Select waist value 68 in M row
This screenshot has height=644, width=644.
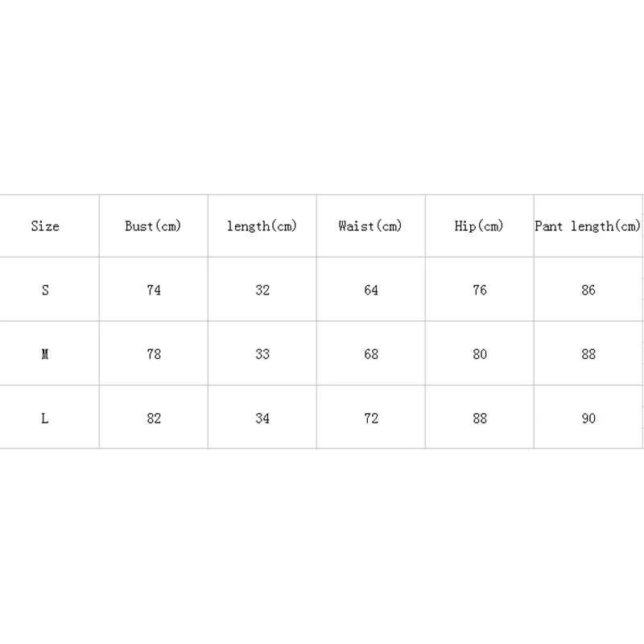tap(371, 354)
